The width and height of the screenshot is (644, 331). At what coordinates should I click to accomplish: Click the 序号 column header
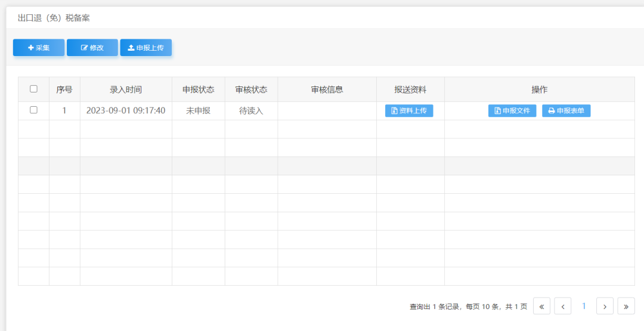(x=64, y=89)
